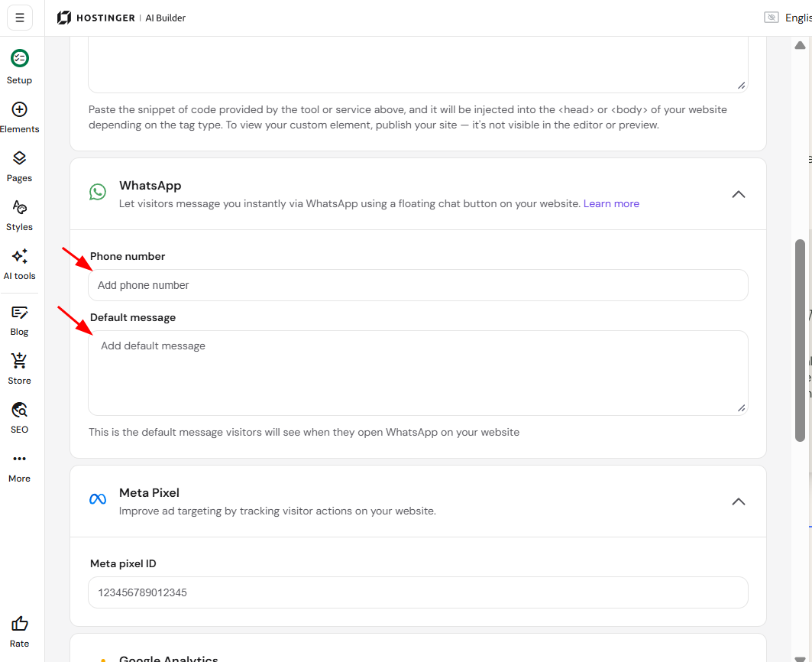Collapse the WhatsApp section chevron
The height and width of the screenshot is (662, 812).
(x=739, y=194)
